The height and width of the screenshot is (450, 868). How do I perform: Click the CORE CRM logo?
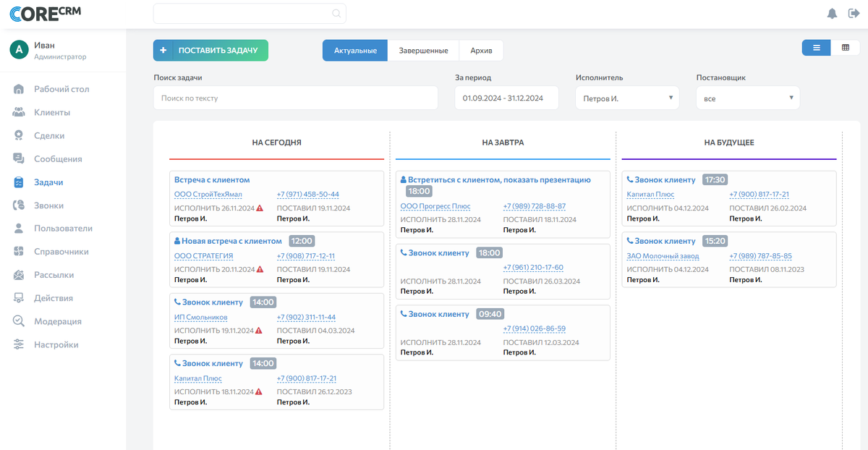tap(46, 14)
